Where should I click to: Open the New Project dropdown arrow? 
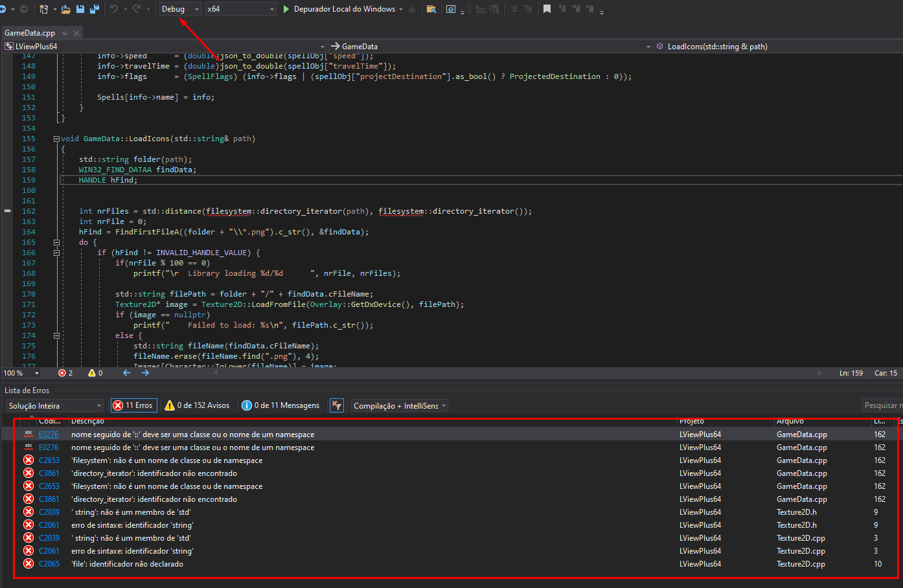pyautogui.click(x=54, y=9)
